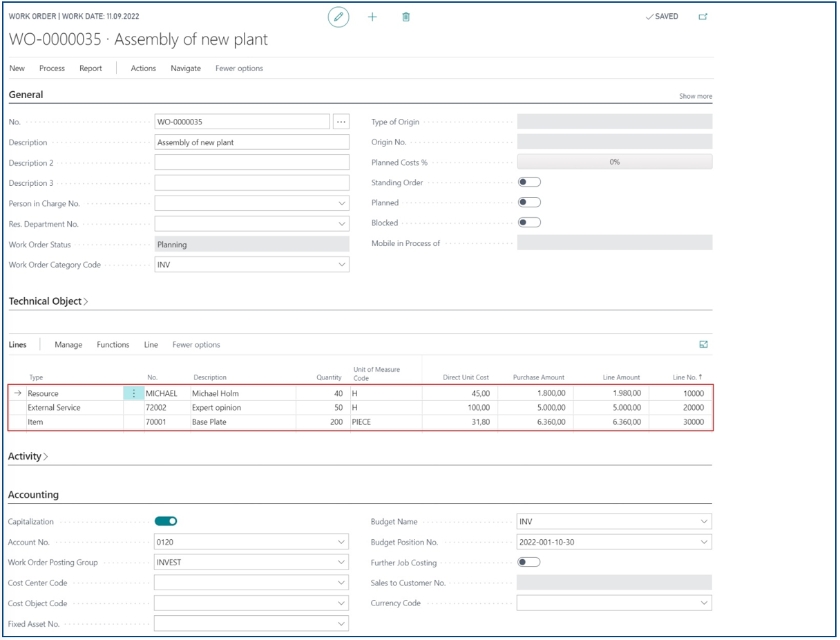This screenshot has height=640, width=840.
Task: Click direct unit cost 31,80
Action: [x=459, y=422]
